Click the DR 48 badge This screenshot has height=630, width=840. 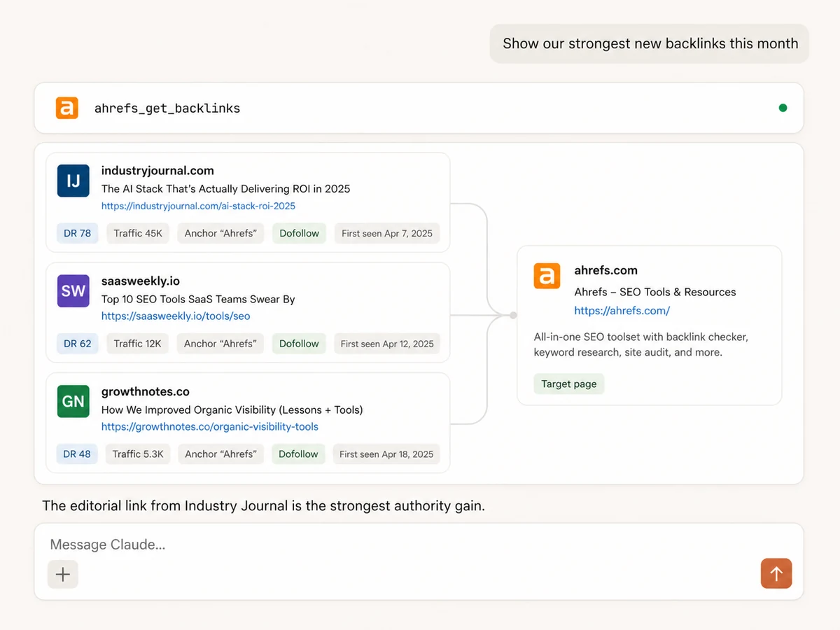77,454
